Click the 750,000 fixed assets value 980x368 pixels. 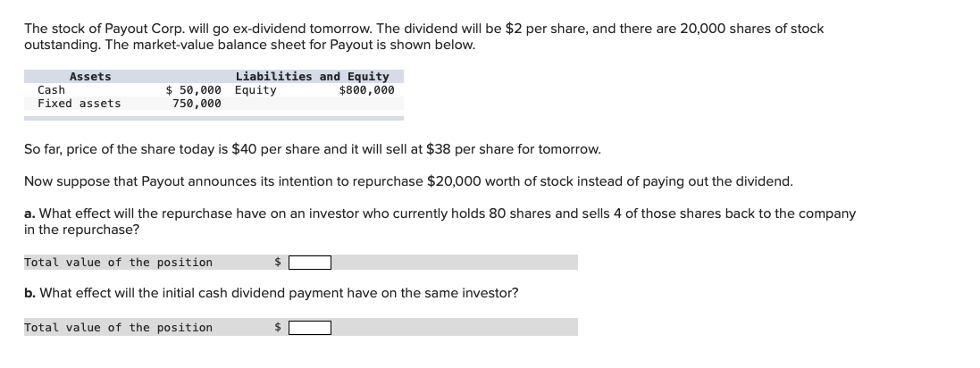[197, 103]
